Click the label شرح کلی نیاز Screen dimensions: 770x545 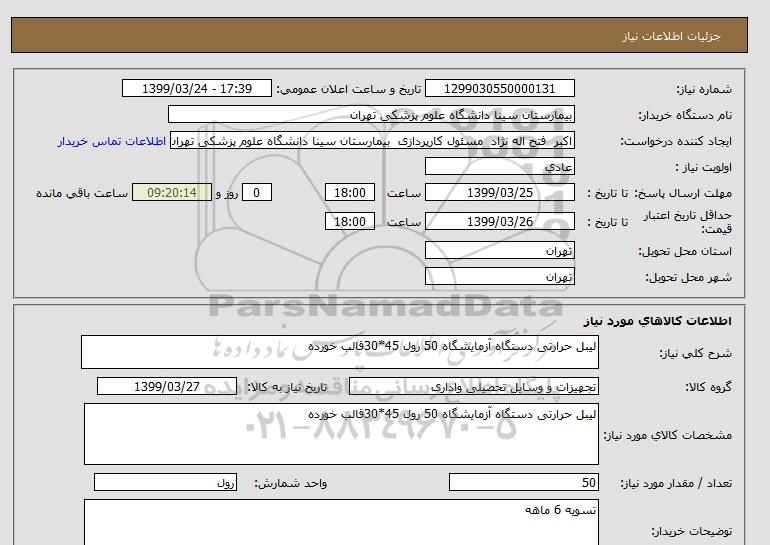(695, 354)
